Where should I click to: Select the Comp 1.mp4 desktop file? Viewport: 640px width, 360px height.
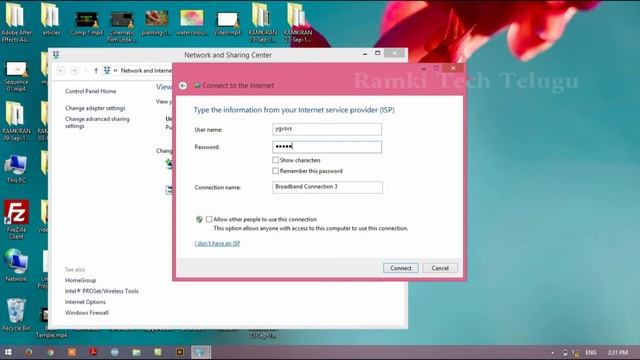pyautogui.click(x=87, y=23)
